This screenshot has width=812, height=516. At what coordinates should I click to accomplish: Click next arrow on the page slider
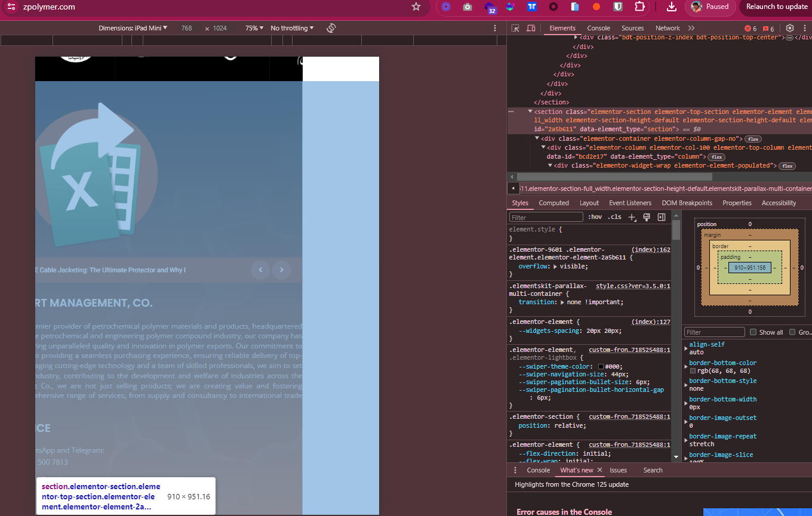click(x=282, y=270)
